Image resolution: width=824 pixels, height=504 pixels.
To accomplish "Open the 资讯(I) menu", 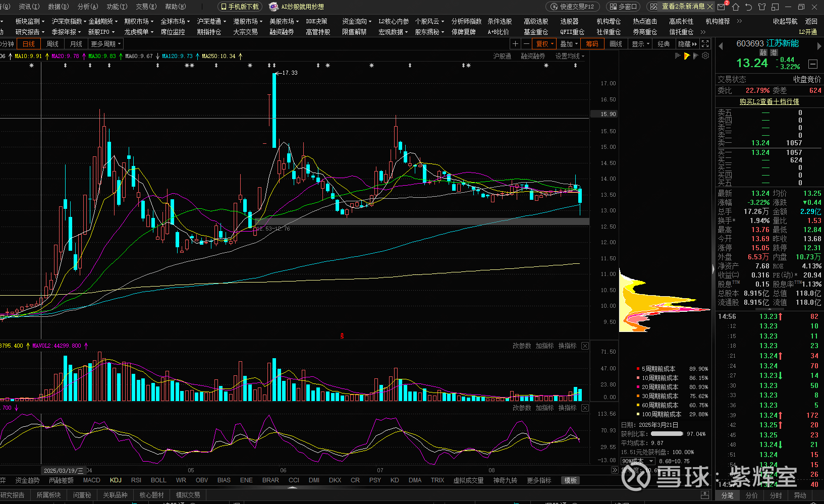I will [x=29, y=7].
